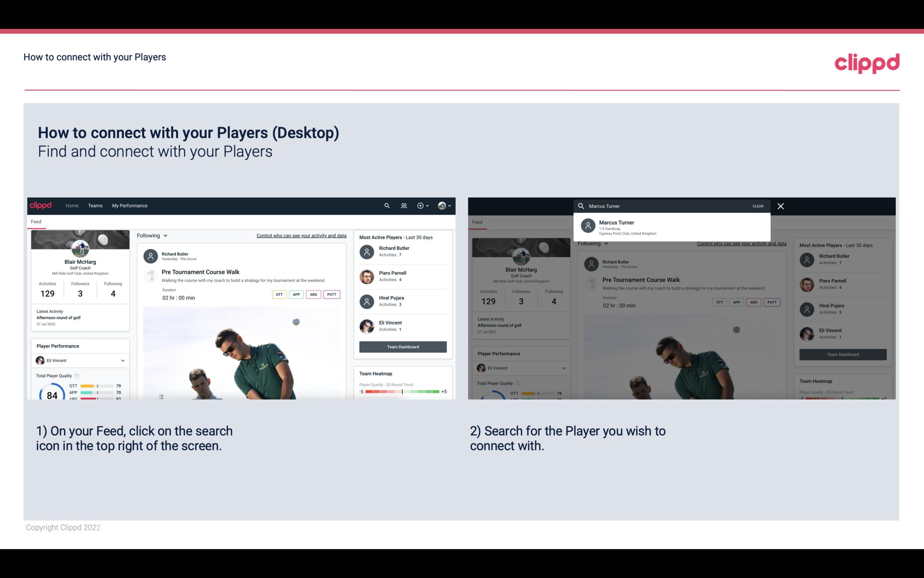Screen dimensions: 924x578
Task: Drag the Team Heatmap round trend slider
Action: click(402, 392)
